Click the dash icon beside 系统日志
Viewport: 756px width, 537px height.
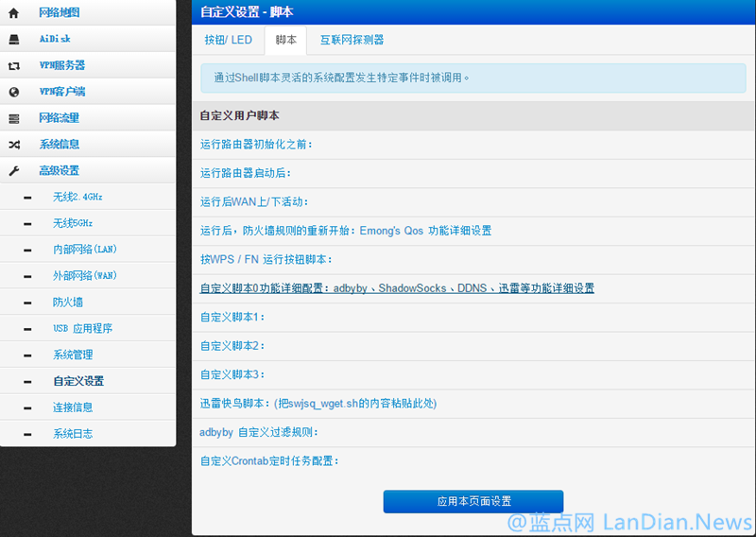[27, 434]
